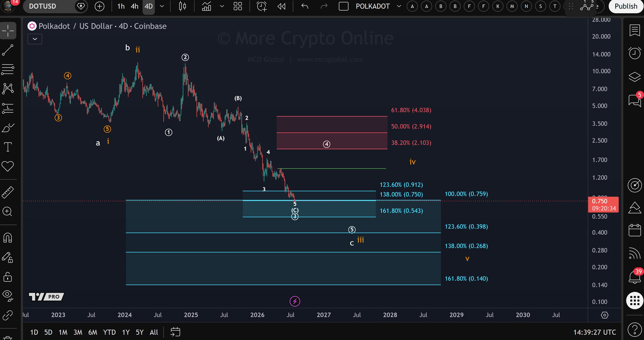Open the forecasting and measurement tools
Image resolution: width=644 pixels, height=340 pixels.
tap(8, 108)
